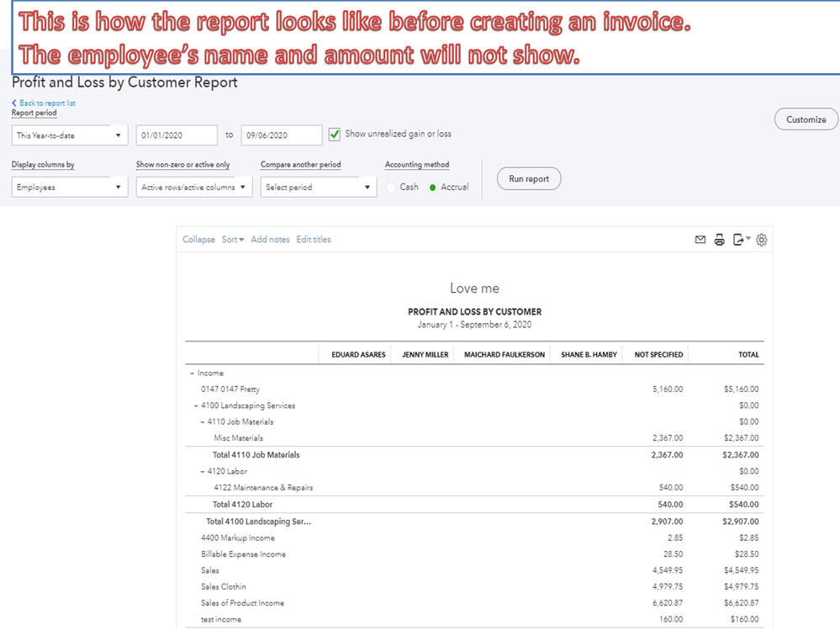The width and height of the screenshot is (840, 630).
Task: Collapse the Income section
Action: click(192, 373)
